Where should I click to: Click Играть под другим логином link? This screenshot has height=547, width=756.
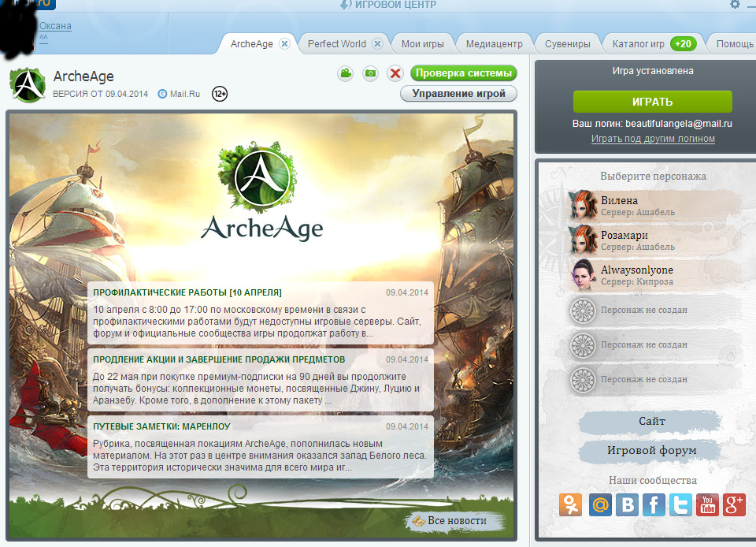(653, 139)
